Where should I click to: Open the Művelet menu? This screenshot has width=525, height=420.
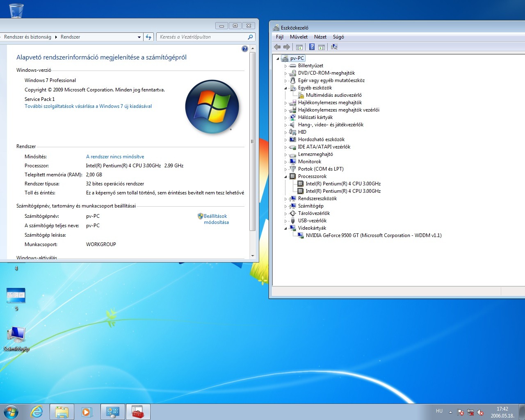[299, 37]
